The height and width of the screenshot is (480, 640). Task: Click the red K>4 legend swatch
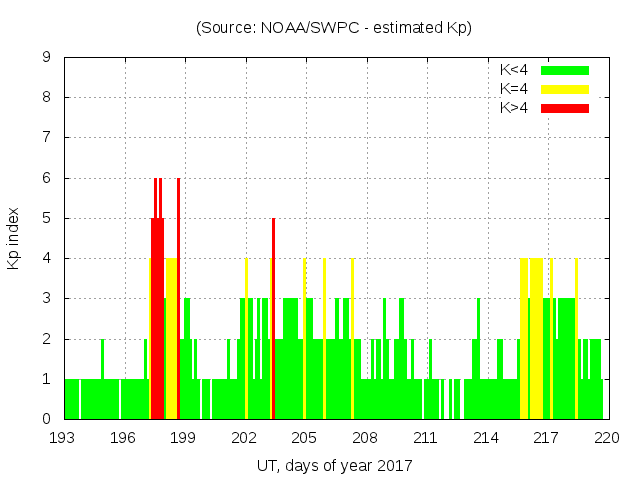565,107
